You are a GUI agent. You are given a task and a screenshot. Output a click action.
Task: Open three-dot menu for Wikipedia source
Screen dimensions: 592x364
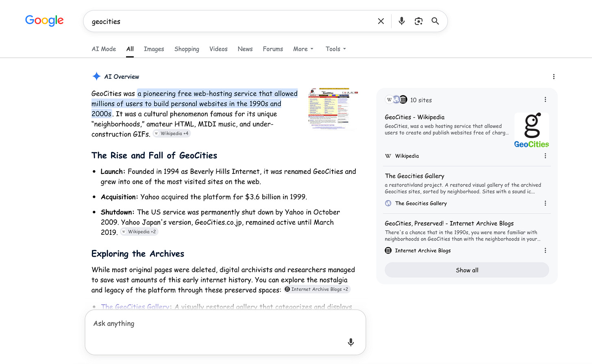point(545,156)
